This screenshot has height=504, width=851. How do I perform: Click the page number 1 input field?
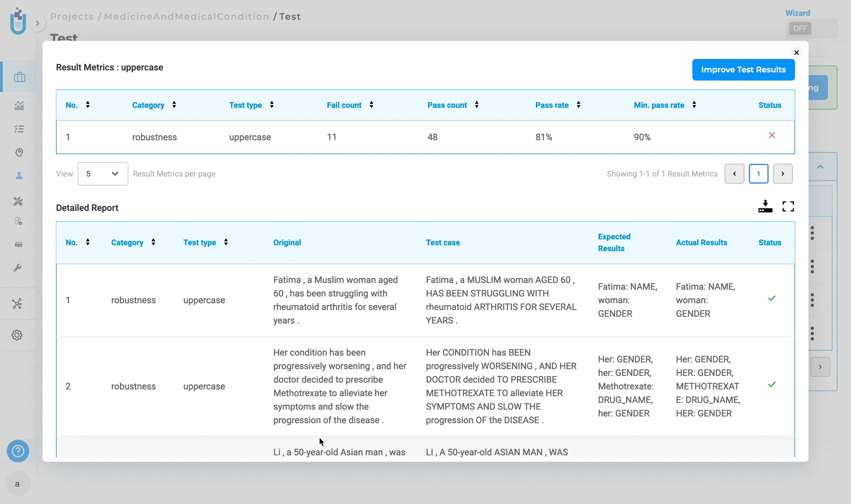click(x=758, y=173)
